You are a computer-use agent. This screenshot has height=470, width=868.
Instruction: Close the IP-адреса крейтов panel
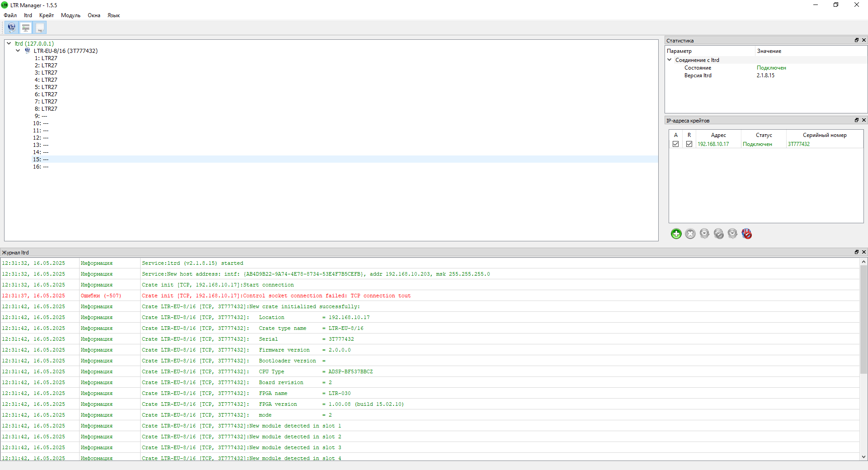[x=864, y=120]
